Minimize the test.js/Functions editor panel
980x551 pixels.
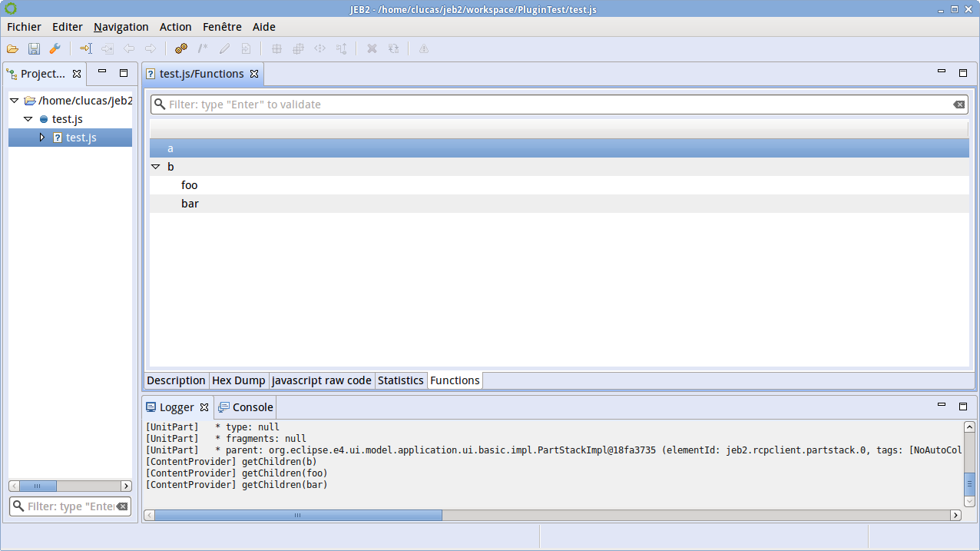click(x=942, y=72)
